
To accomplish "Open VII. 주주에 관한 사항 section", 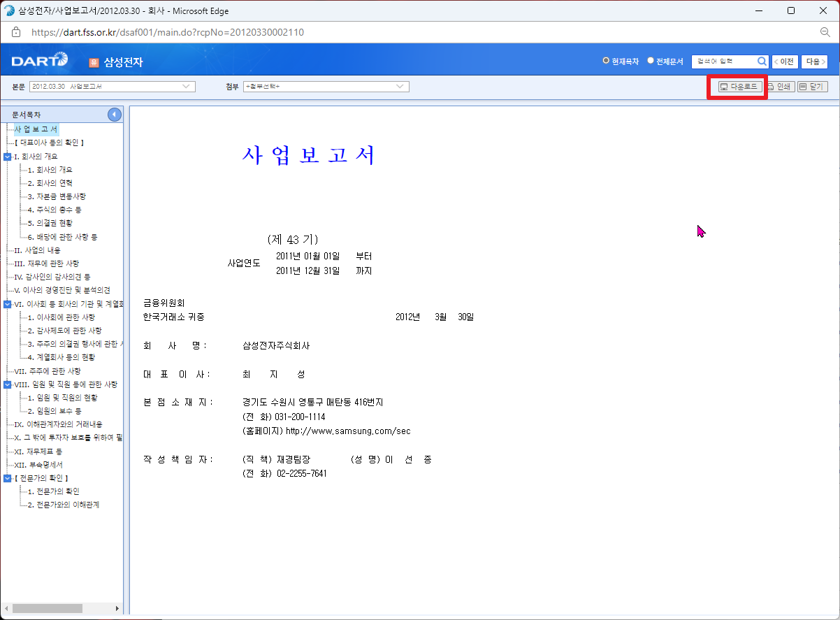I will click(48, 371).
